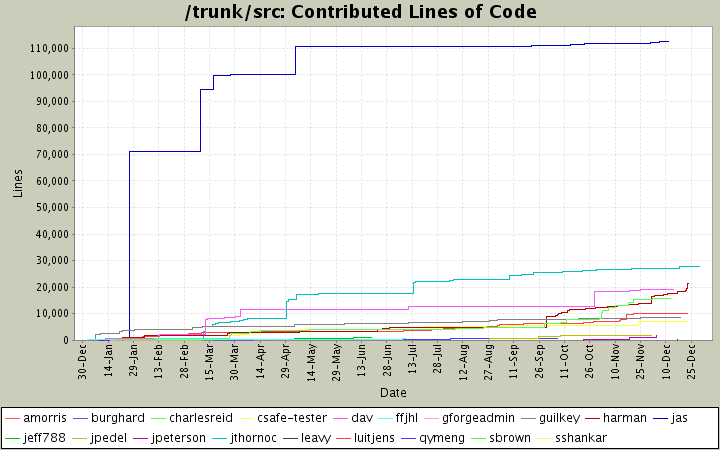Click the '14-Apr' date tick label

pos(260,362)
